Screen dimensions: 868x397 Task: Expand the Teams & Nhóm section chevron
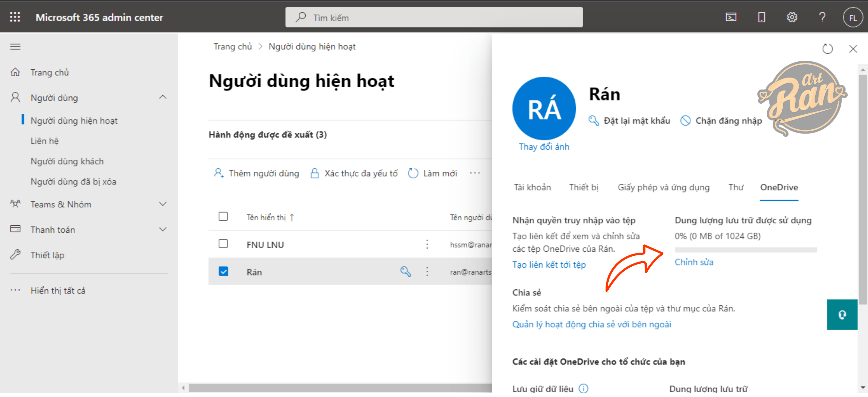pos(163,204)
